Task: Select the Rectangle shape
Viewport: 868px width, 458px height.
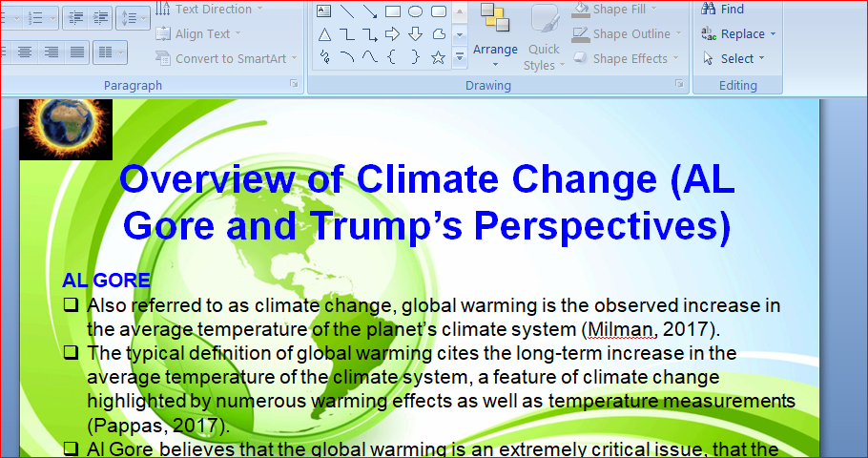Action: click(392, 10)
